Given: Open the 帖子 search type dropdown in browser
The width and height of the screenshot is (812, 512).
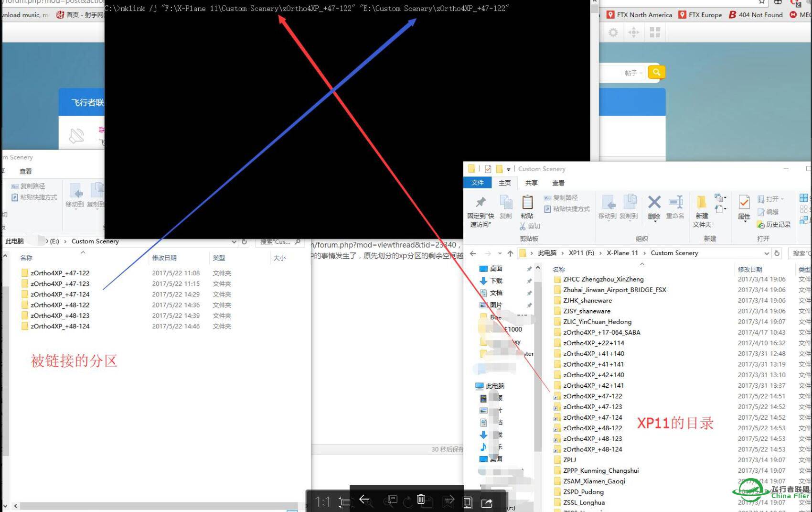Looking at the screenshot, I should [634, 73].
